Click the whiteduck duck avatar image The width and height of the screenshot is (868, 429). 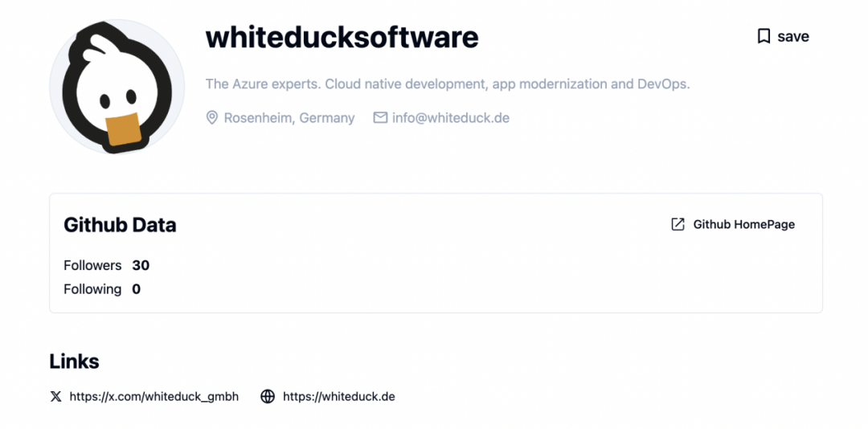pos(117,87)
